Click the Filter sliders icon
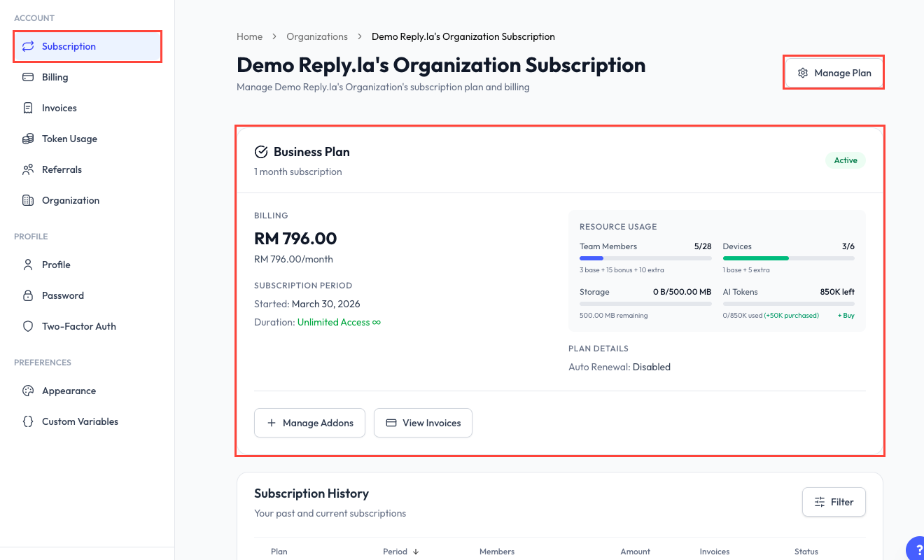This screenshot has width=924, height=560. [x=820, y=502]
